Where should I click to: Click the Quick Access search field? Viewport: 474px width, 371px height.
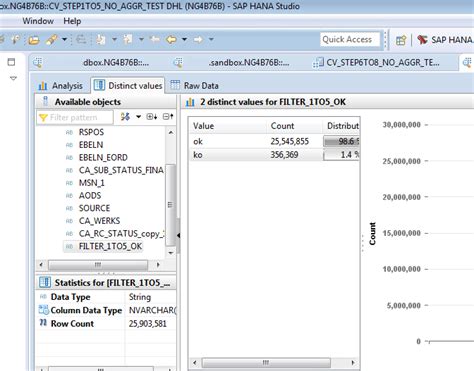pos(350,39)
